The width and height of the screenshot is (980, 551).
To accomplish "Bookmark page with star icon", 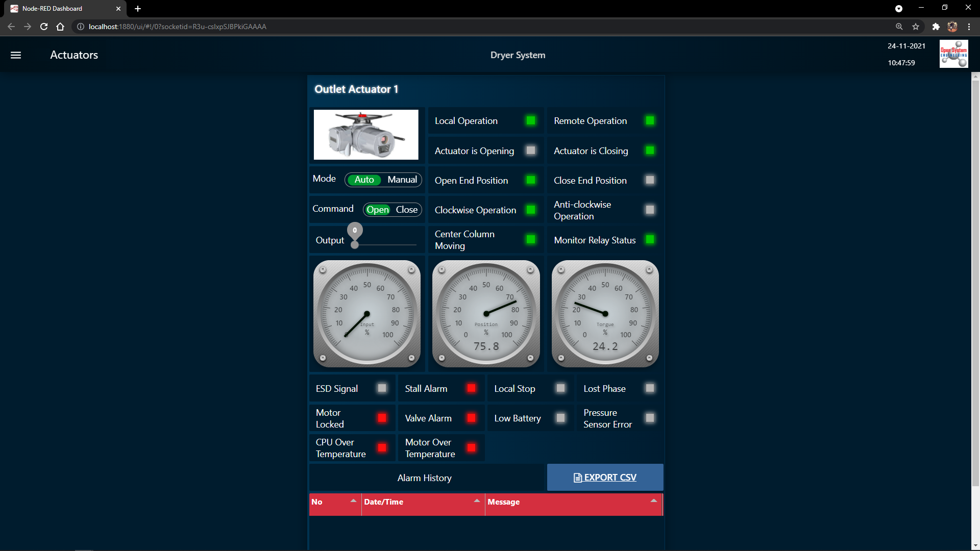I will click(x=916, y=27).
